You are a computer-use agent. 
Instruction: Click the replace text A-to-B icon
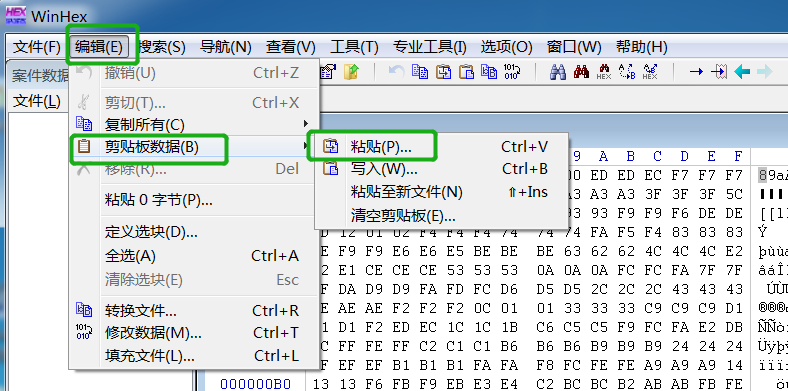pos(627,72)
